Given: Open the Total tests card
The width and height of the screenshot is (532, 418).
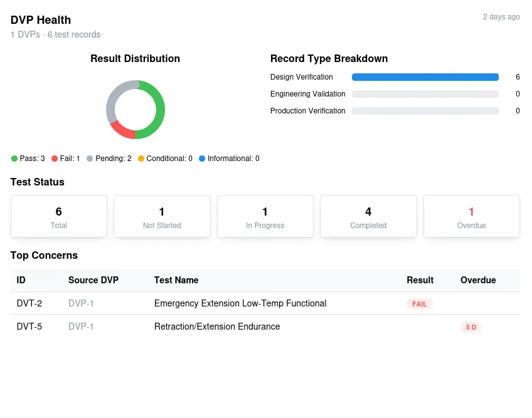Looking at the screenshot, I should point(59,216).
